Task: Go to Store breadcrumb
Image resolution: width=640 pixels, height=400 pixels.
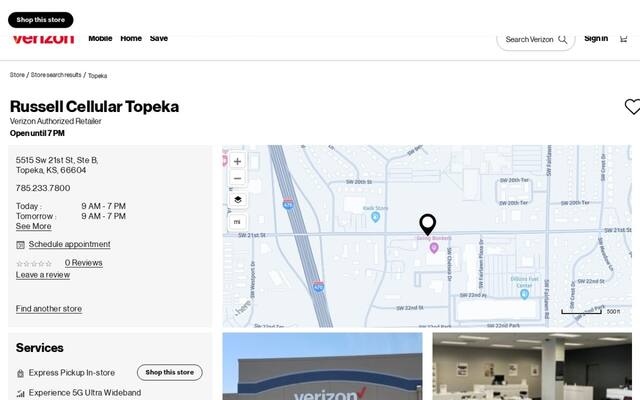Action: tap(17, 75)
